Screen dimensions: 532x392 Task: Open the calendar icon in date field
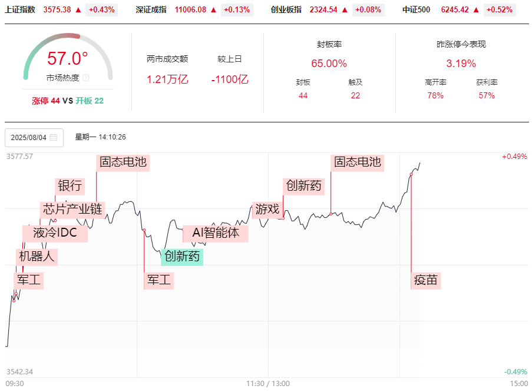click(x=54, y=137)
